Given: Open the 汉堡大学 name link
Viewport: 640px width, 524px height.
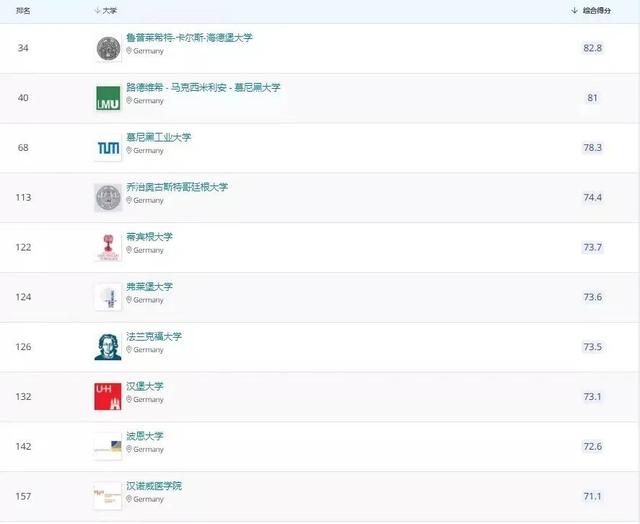Looking at the screenshot, I should (145, 386).
